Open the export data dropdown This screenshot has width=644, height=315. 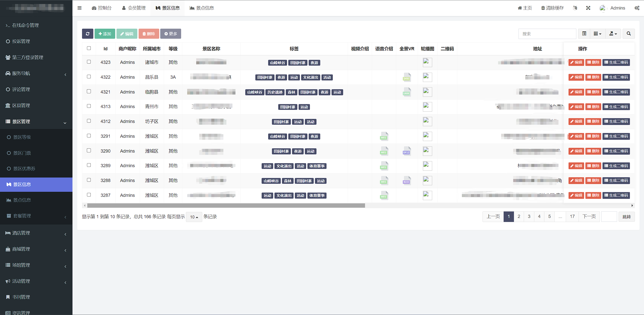click(x=613, y=34)
